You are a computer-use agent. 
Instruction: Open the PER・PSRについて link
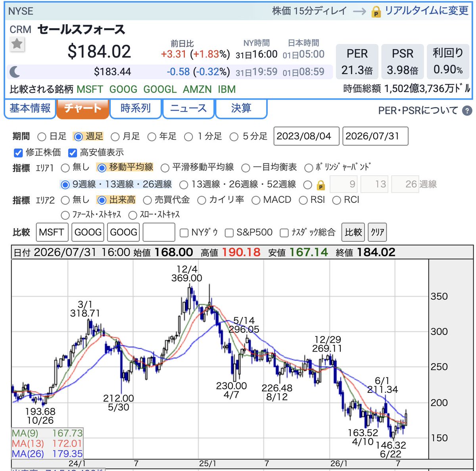point(418,111)
